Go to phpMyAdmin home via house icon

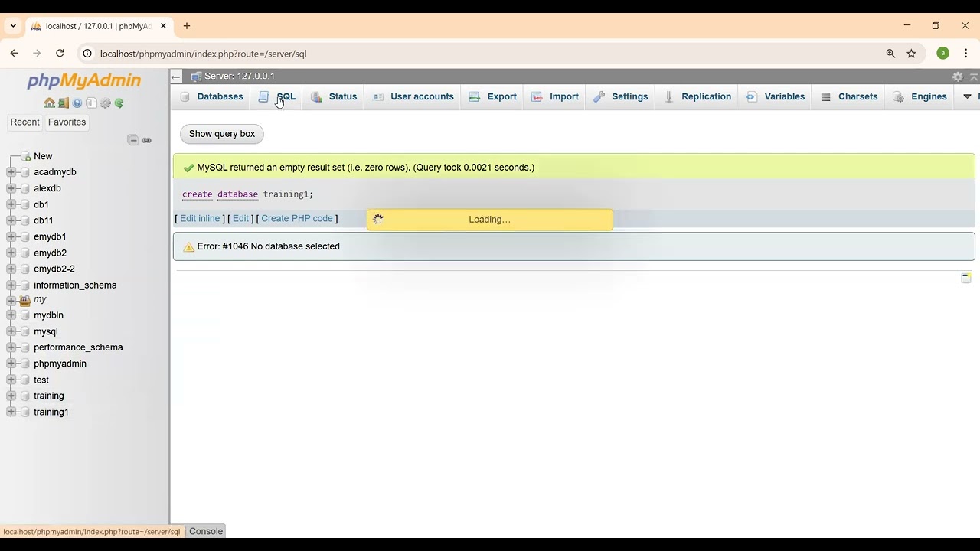coord(49,103)
